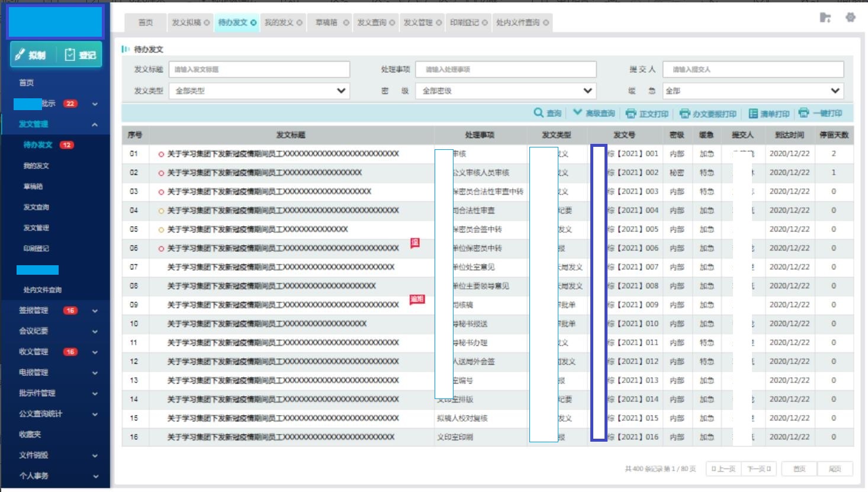The width and height of the screenshot is (868, 492).
Task: Click the 清单打印 list print icon
Action: click(x=753, y=113)
